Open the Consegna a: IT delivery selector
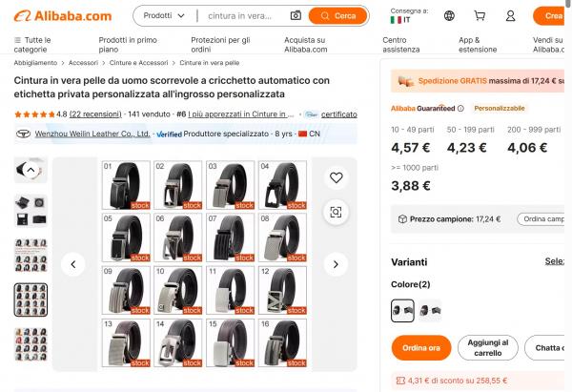 pyautogui.click(x=408, y=15)
